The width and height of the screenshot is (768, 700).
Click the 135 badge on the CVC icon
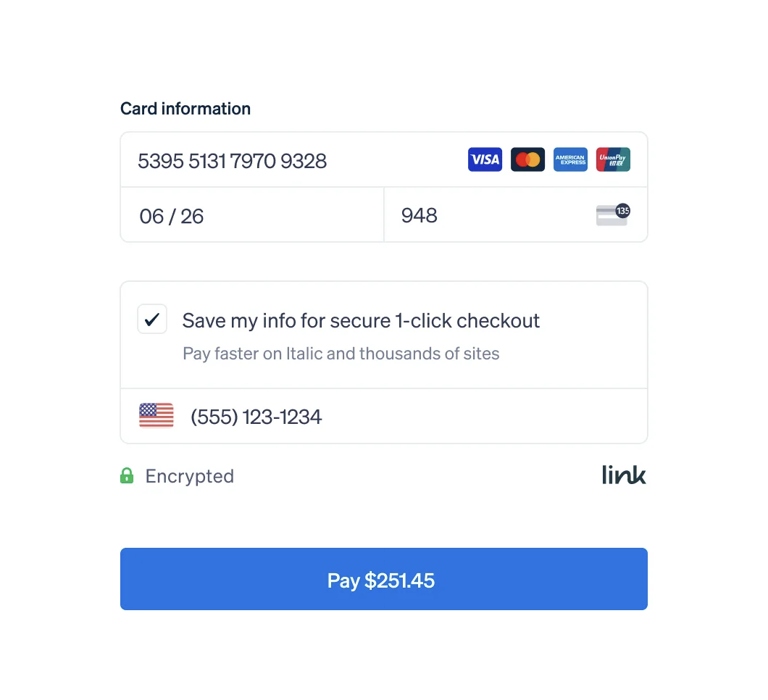point(622,211)
